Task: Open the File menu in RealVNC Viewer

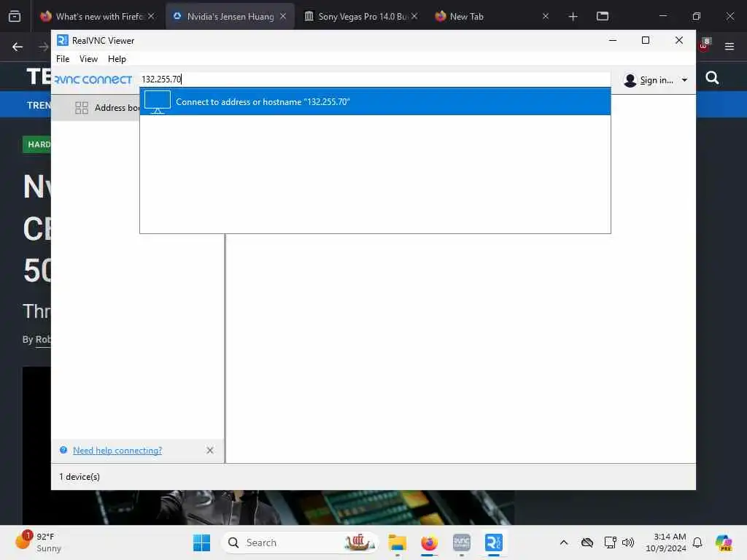Action: pyautogui.click(x=63, y=59)
